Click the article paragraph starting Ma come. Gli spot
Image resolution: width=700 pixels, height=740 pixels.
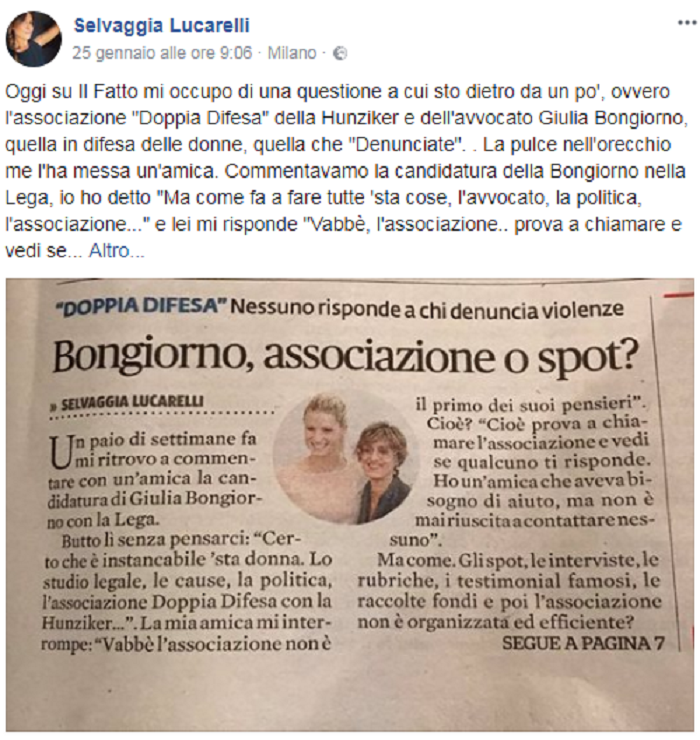click(510, 591)
